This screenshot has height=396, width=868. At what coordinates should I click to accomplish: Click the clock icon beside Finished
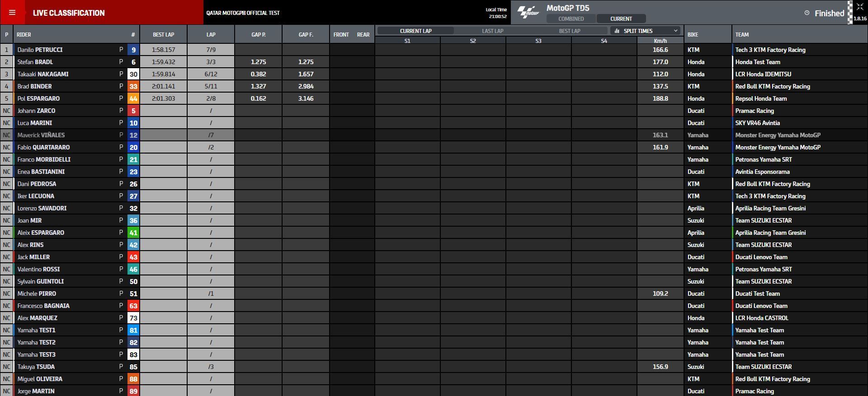807,13
